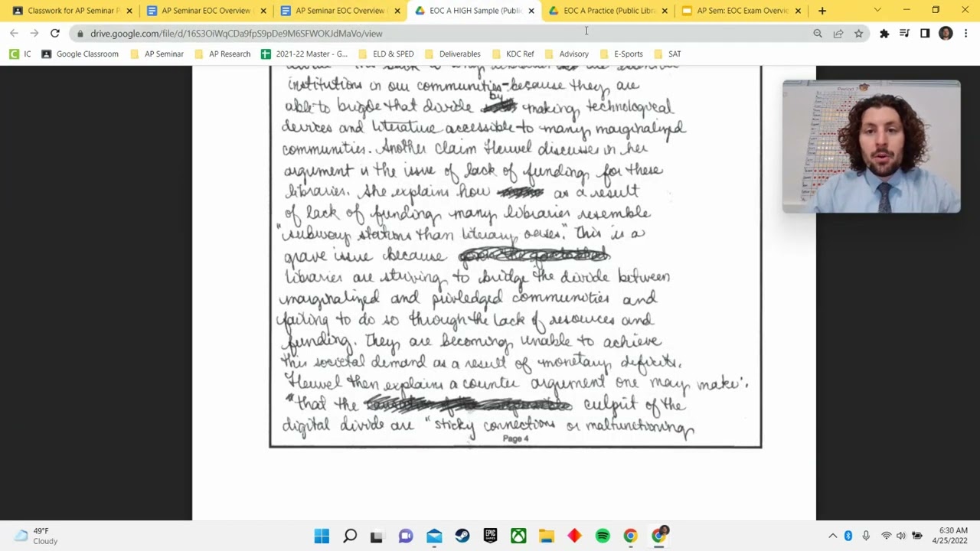Screen dimensions: 980x551
Task: Open the SAT bookmarks folder
Action: point(667,54)
